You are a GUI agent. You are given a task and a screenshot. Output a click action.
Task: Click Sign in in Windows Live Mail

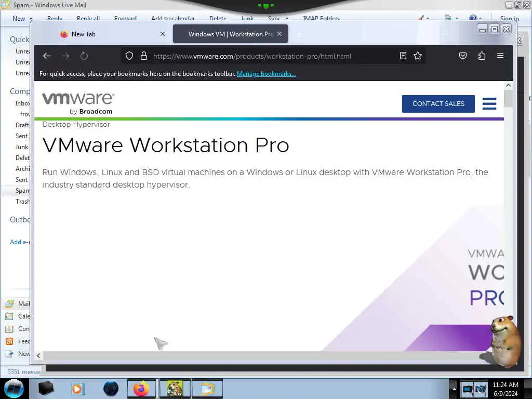509,18
